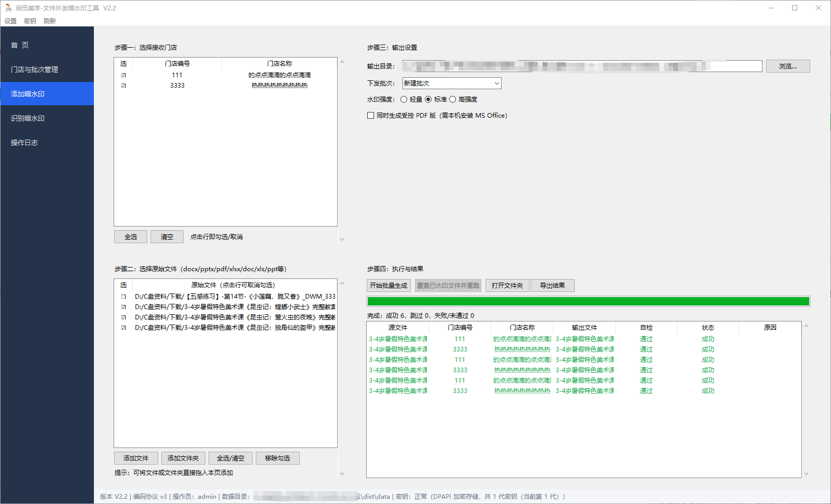Open 操作日志 in the sidebar

click(x=47, y=143)
